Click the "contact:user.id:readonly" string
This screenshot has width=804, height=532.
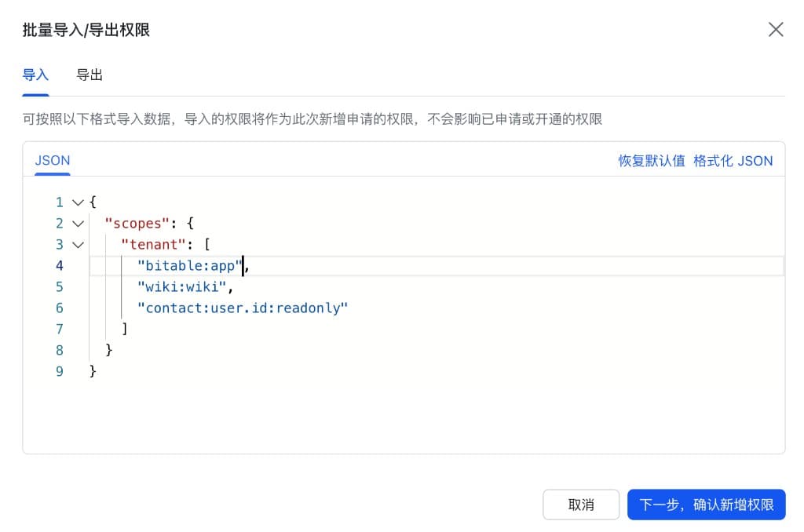coord(243,308)
